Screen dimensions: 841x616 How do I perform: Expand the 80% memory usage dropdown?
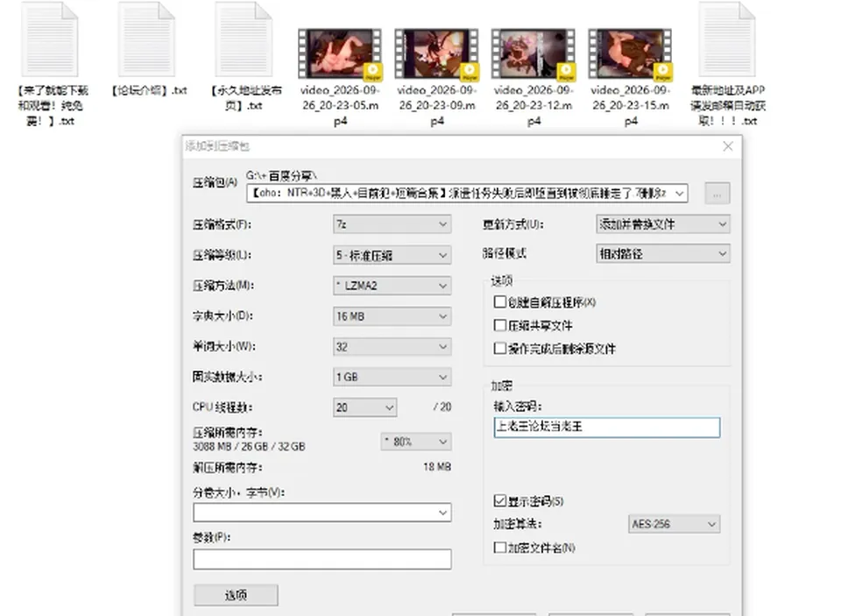(416, 442)
